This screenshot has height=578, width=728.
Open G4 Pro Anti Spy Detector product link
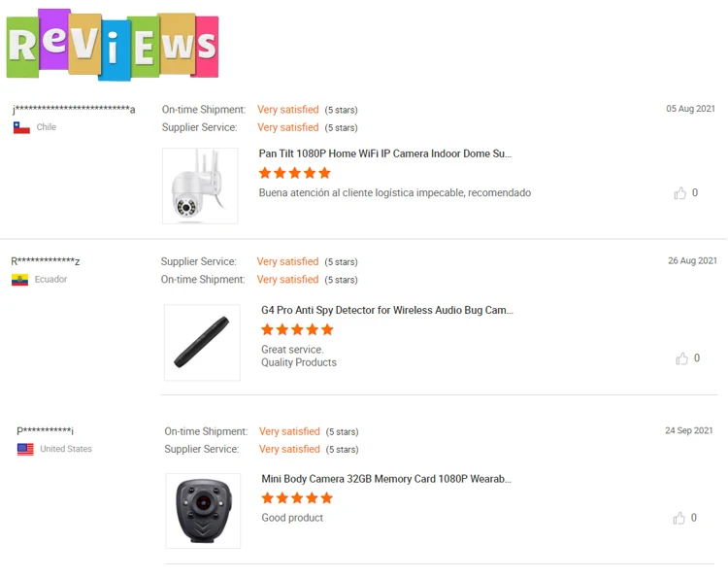(387, 311)
